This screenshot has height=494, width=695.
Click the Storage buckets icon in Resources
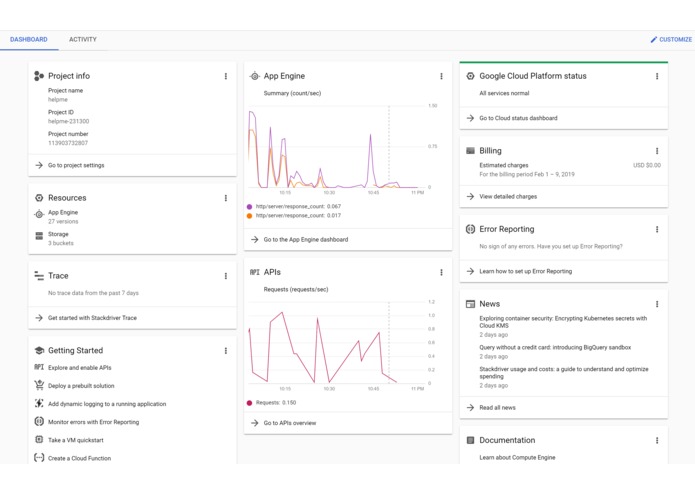[39, 236]
